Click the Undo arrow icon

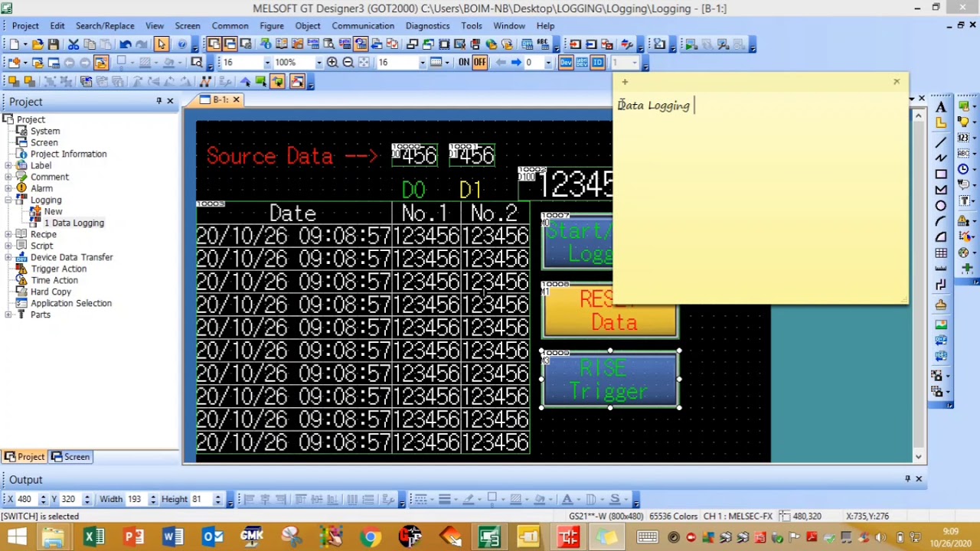(126, 44)
